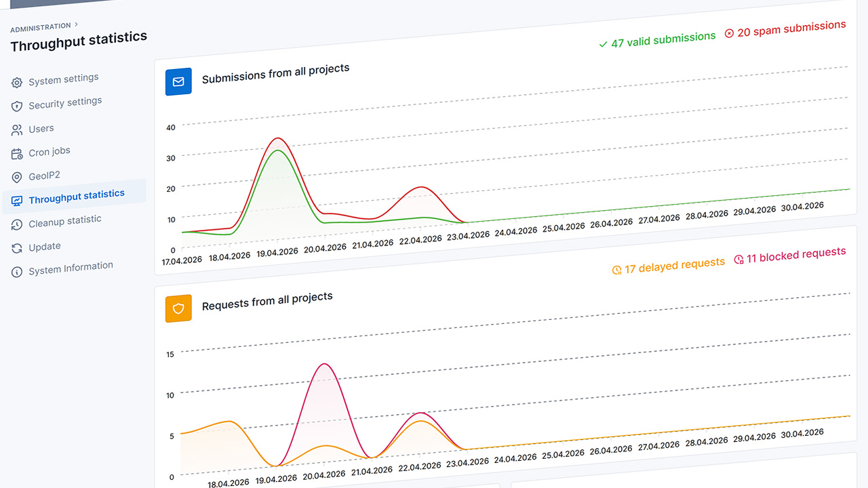Toggle 47 valid submissions legend entry
This screenshot has width=868, height=488.
657,40
